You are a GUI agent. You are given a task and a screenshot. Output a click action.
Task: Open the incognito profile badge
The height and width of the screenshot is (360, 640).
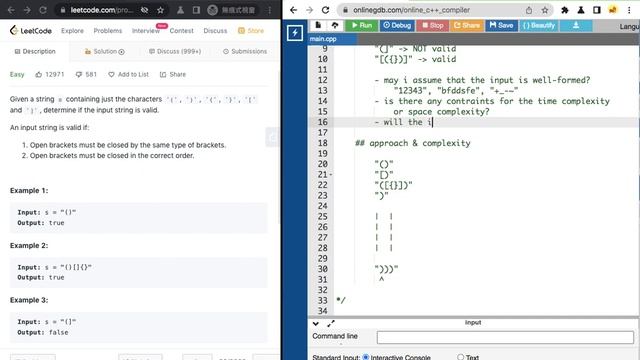click(x=232, y=10)
